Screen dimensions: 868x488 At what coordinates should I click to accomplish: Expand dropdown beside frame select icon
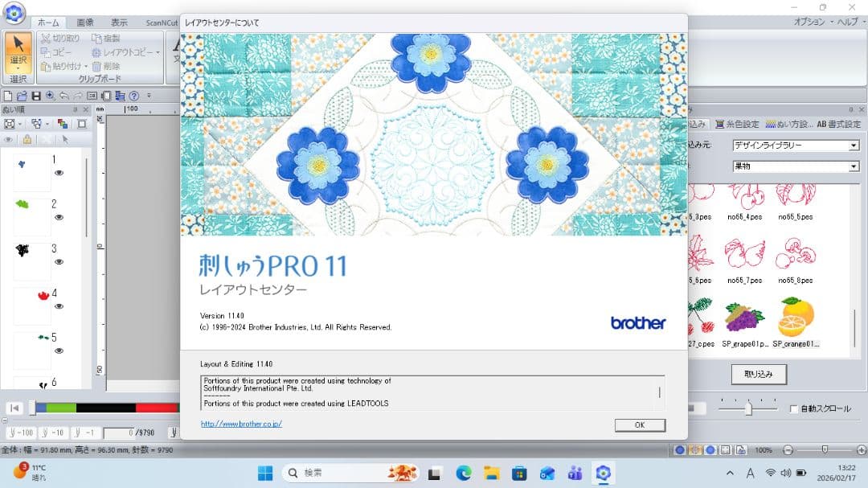click(20, 124)
